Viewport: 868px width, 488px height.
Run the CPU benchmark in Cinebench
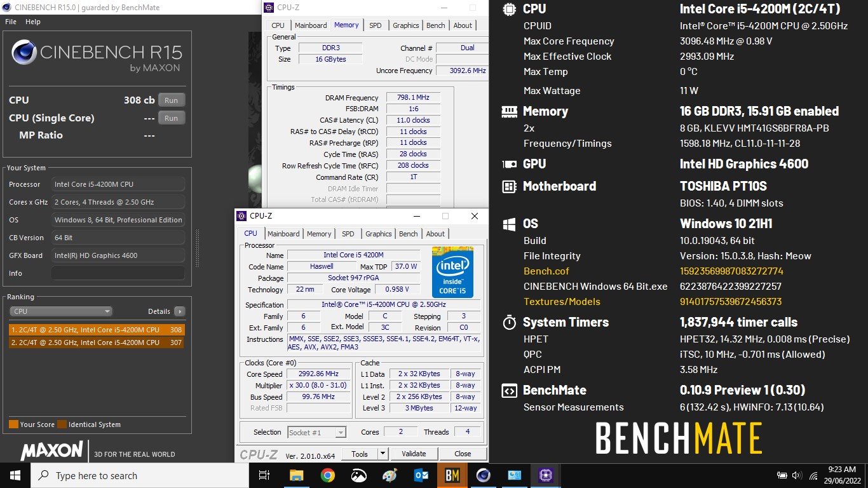click(172, 100)
